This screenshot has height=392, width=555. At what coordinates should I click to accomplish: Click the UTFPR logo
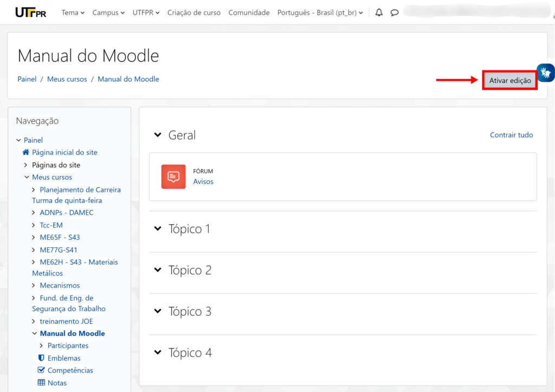(x=31, y=12)
